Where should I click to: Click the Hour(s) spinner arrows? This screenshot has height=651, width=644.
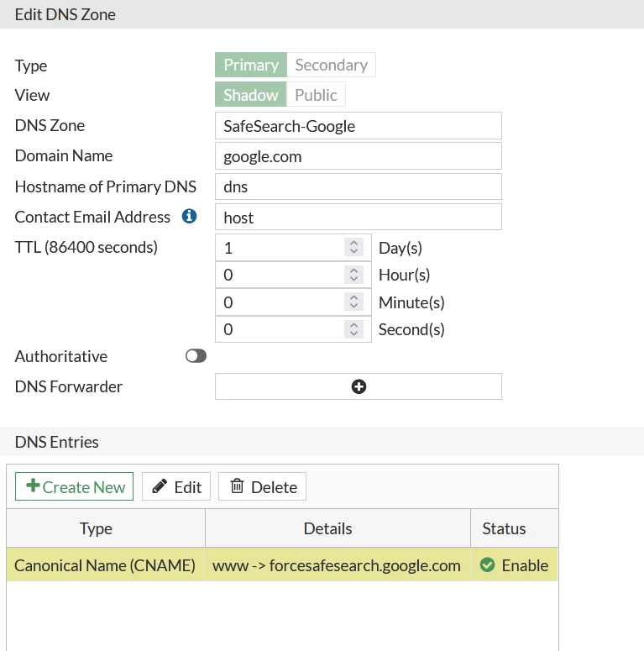tap(354, 275)
